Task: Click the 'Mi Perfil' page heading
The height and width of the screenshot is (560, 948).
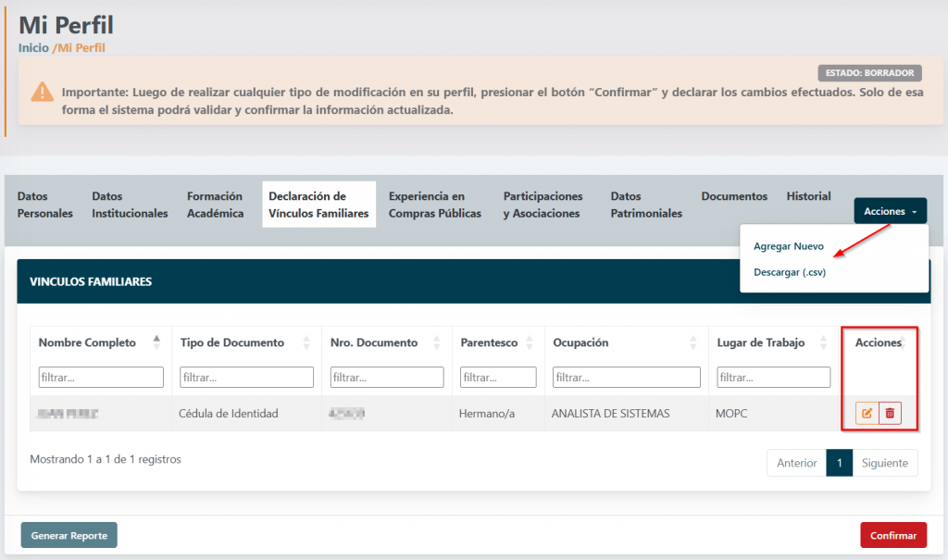Action: (x=66, y=25)
